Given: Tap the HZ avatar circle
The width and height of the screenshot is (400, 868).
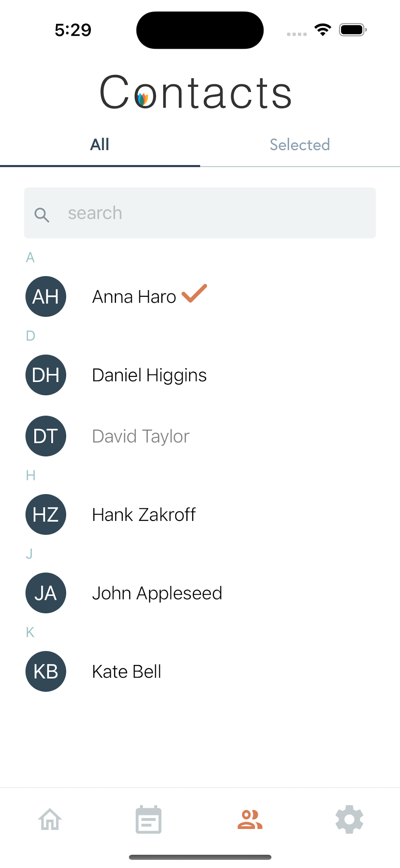Looking at the screenshot, I should tap(46, 514).
